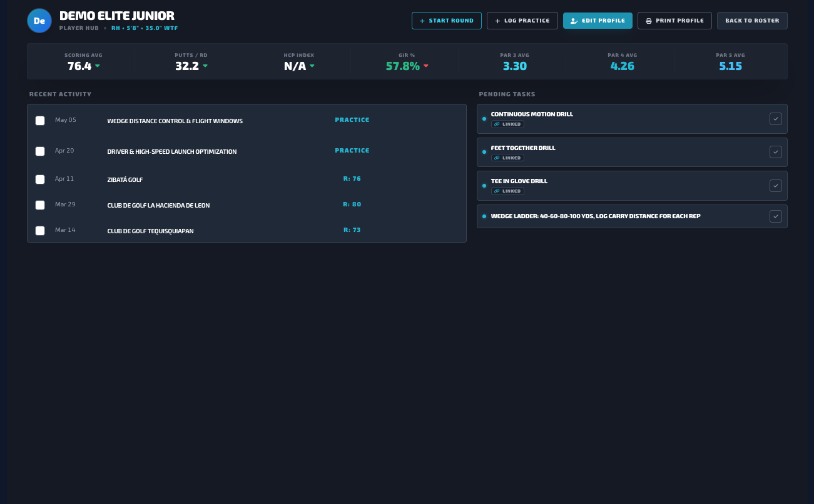Open the Log Practice button
814x504 pixels.
pos(522,21)
